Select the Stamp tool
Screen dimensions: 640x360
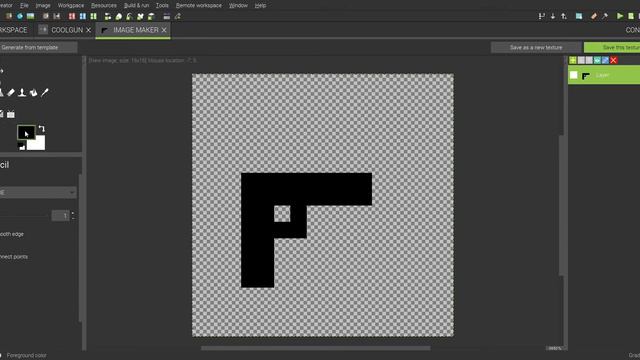click(22, 93)
